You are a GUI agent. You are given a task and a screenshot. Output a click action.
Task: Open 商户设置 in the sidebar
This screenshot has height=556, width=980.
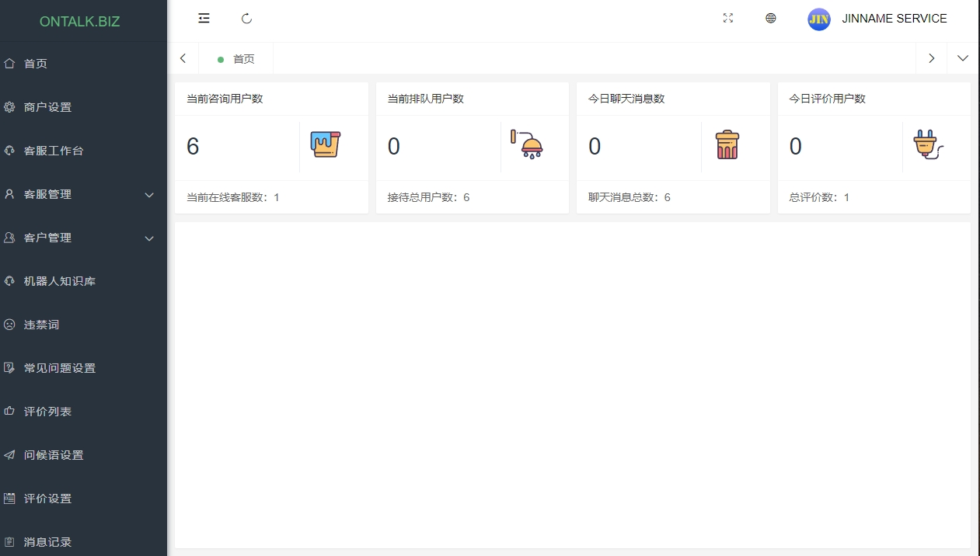pos(48,107)
